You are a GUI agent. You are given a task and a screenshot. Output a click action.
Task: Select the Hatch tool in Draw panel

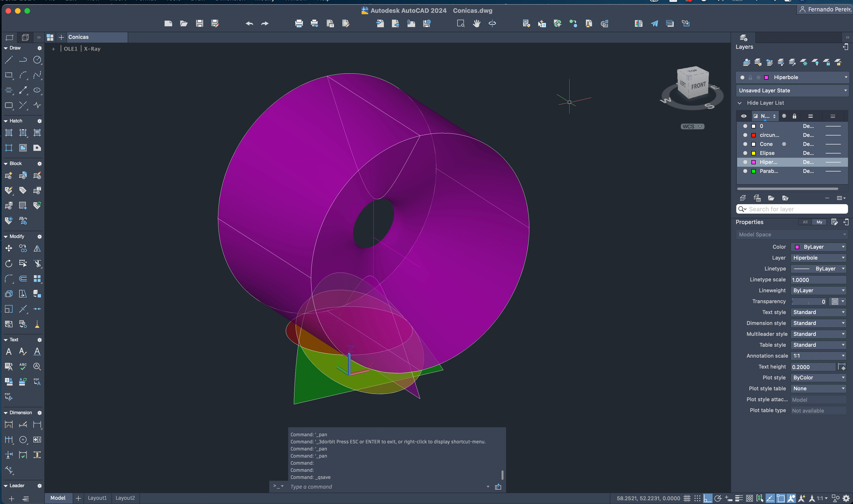click(x=8, y=133)
